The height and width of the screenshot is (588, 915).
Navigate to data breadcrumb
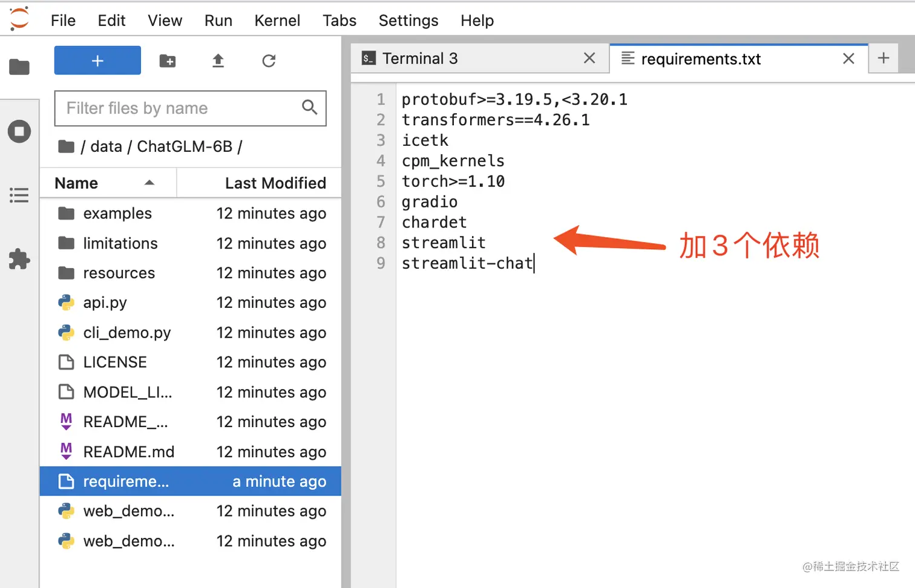pyautogui.click(x=106, y=146)
